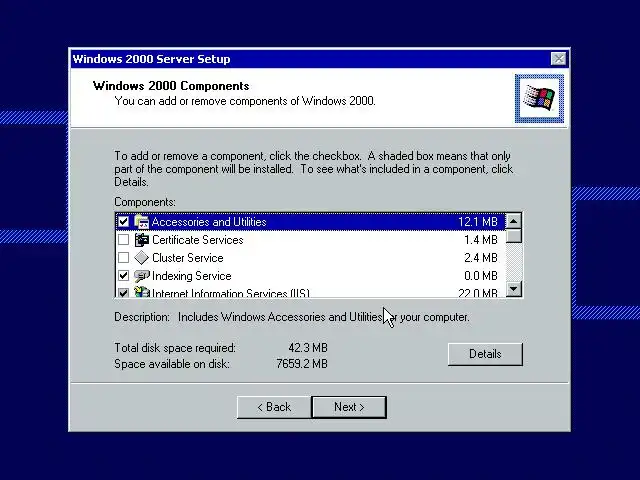The height and width of the screenshot is (480, 640).
Task: Click the 7659.2 MB available space value
Action: [302, 363]
